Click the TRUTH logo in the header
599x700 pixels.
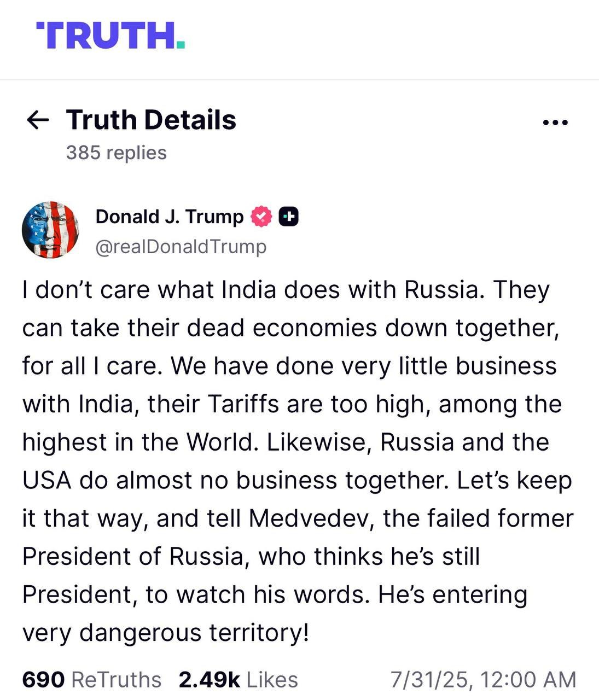[x=111, y=36]
